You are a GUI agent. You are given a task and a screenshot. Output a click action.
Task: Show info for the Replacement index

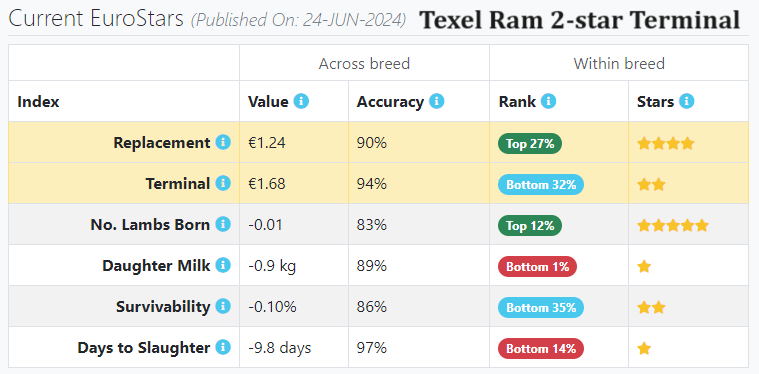point(223,142)
